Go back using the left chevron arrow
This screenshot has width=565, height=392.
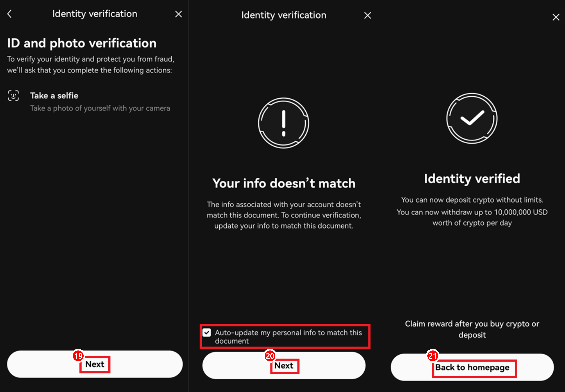[x=10, y=14]
